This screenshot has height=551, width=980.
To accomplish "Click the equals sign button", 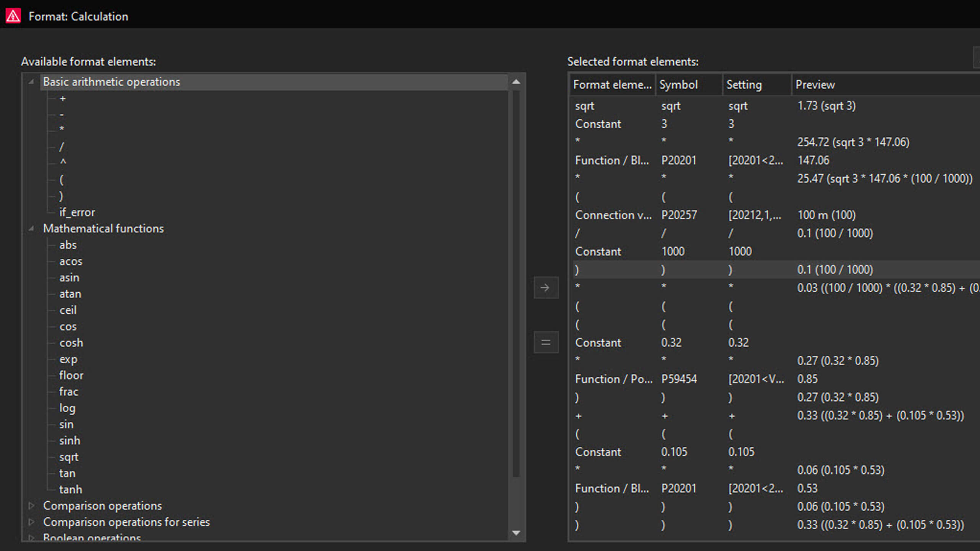I will [x=546, y=342].
